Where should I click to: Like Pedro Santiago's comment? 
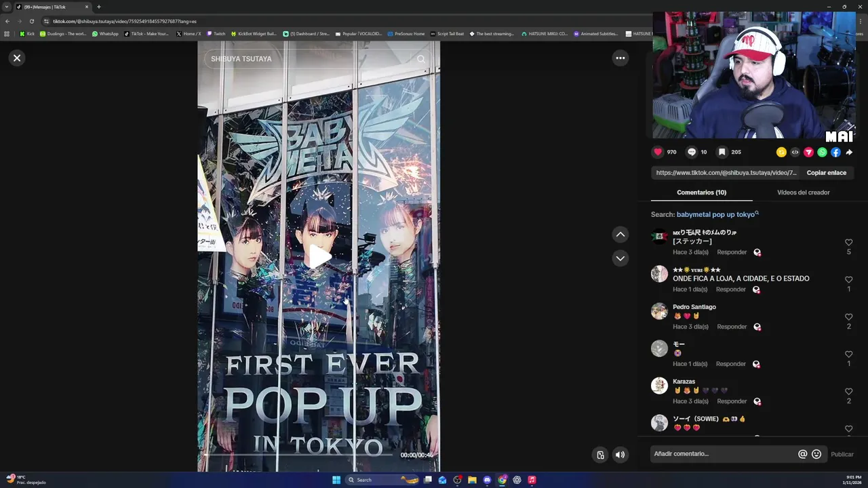coord(848,317)
